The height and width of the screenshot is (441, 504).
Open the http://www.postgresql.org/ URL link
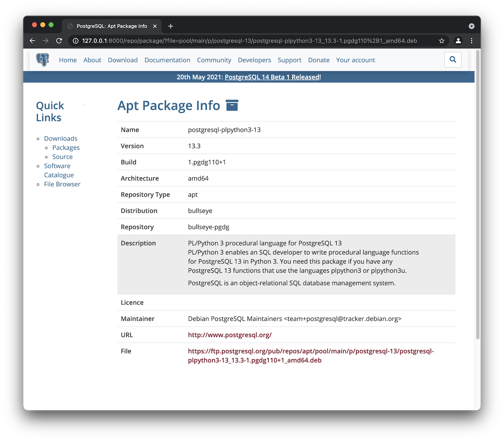click(230, 335)
